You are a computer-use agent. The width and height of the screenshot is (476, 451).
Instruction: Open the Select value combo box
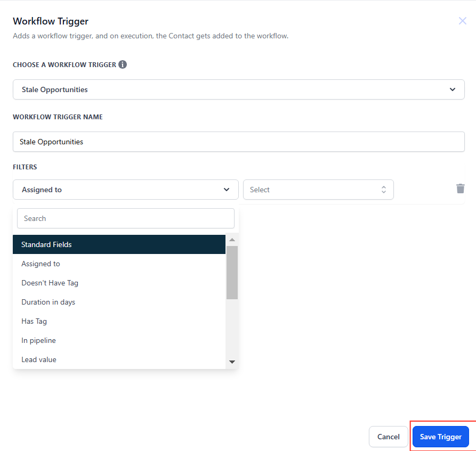tap(318, 190)
